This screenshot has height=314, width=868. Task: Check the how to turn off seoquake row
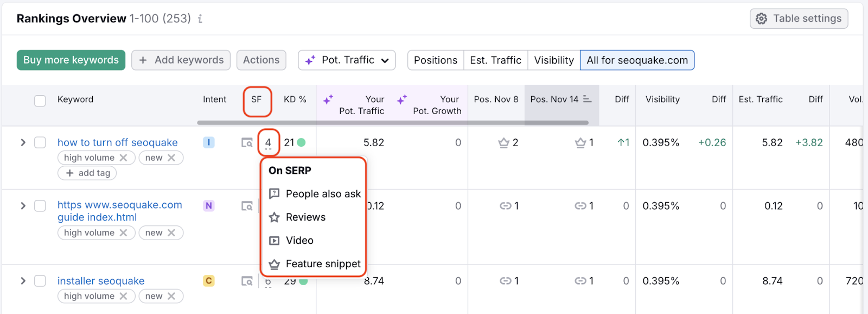(40, 142)
